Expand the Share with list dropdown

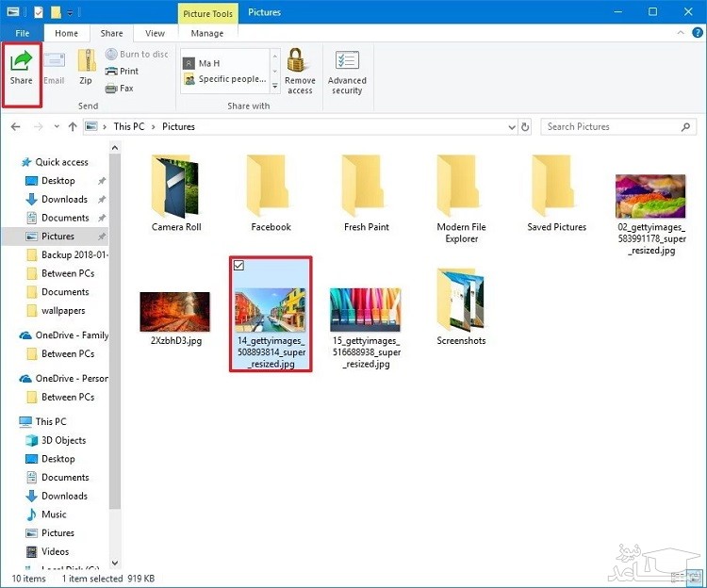click(x=275, y=87)
